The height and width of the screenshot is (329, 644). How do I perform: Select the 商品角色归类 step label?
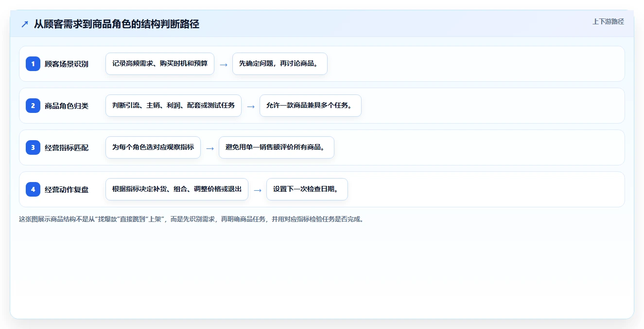(67, 106)
